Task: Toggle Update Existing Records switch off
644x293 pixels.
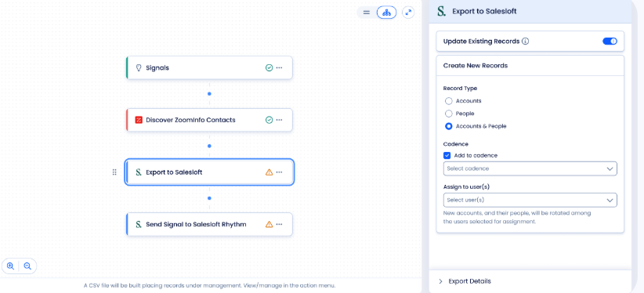Action: pos(610,41)
